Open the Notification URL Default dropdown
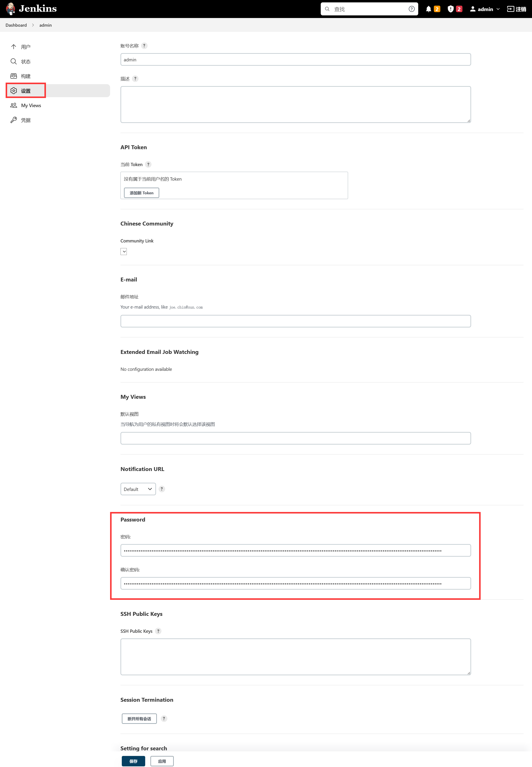Image resolution: width=532 pixels, height=767 pixels. click(x=138, y=489)
